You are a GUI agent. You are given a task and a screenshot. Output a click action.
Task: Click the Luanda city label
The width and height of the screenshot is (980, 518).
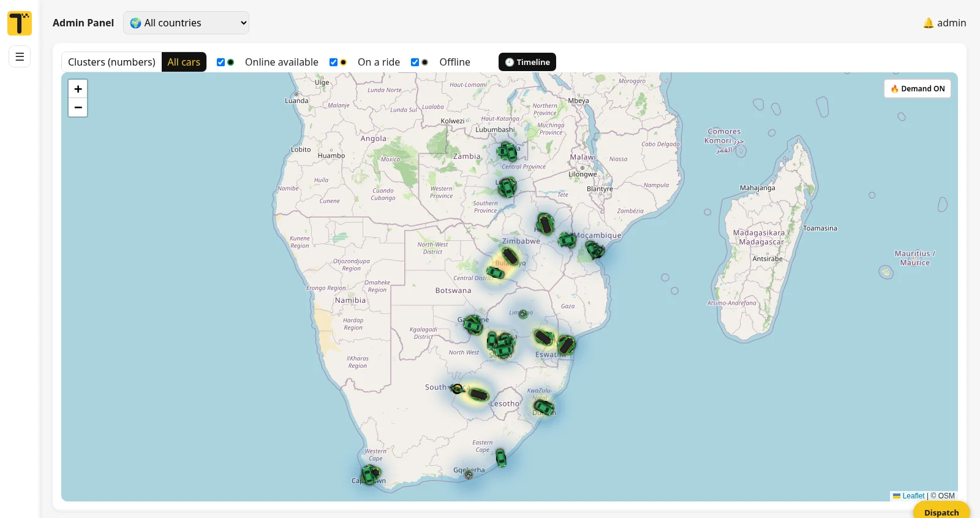297,101
